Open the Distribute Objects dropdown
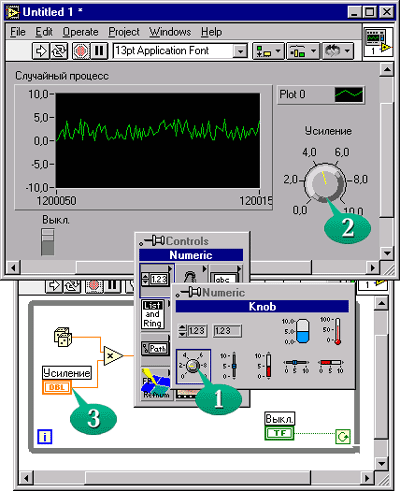This screenshot has height=491, width=400. (x=303, y=51)
